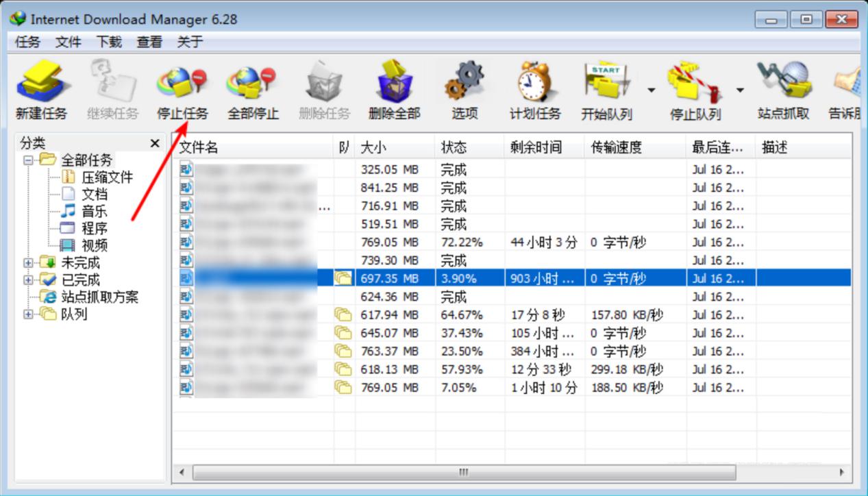Expand the 未完成 tree node
The height and width of the screenshot is (496, 868).
click(x=28, y=262)
